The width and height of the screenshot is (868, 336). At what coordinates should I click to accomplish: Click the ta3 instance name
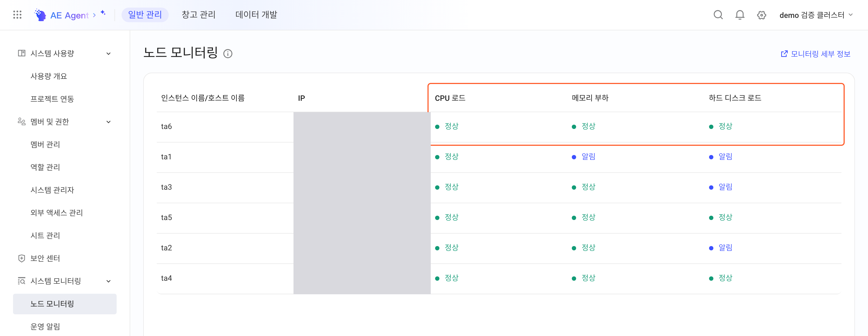click(x=167, y=187)
